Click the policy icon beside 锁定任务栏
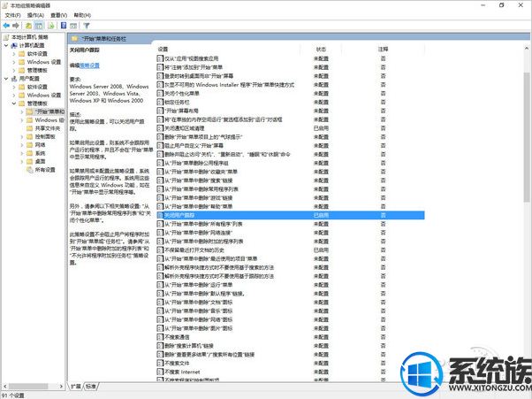Screen dimensions: 532x399 coord(160,102)
